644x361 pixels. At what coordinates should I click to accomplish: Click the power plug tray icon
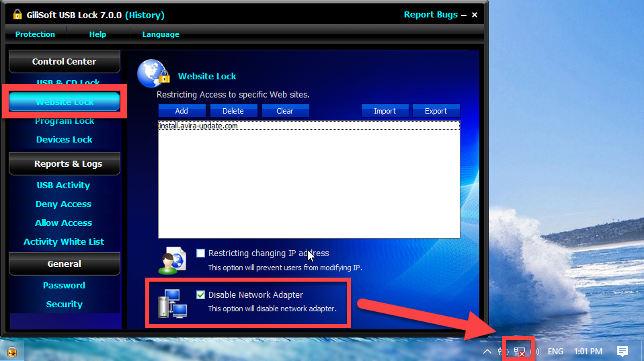click(x=503, y=352)
